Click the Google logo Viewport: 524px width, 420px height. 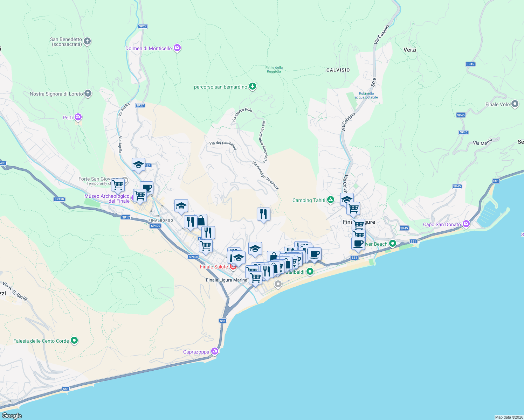(x=12, y=415)
